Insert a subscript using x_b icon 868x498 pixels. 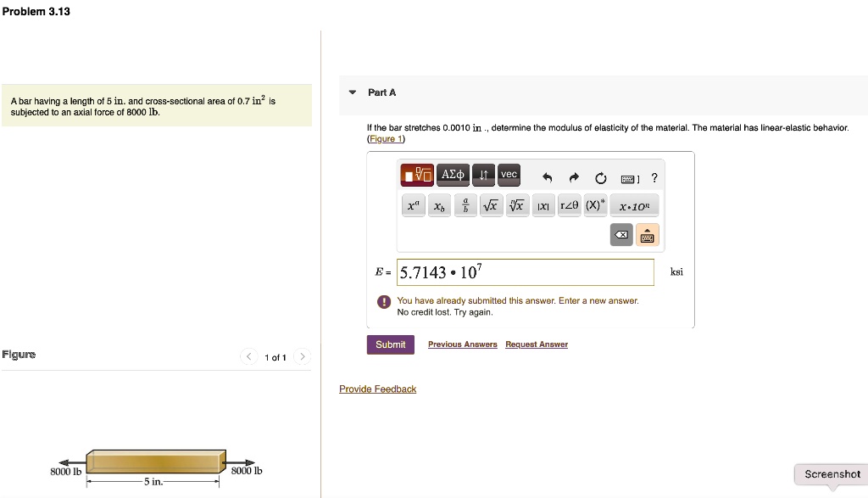[x=439, y=205]
